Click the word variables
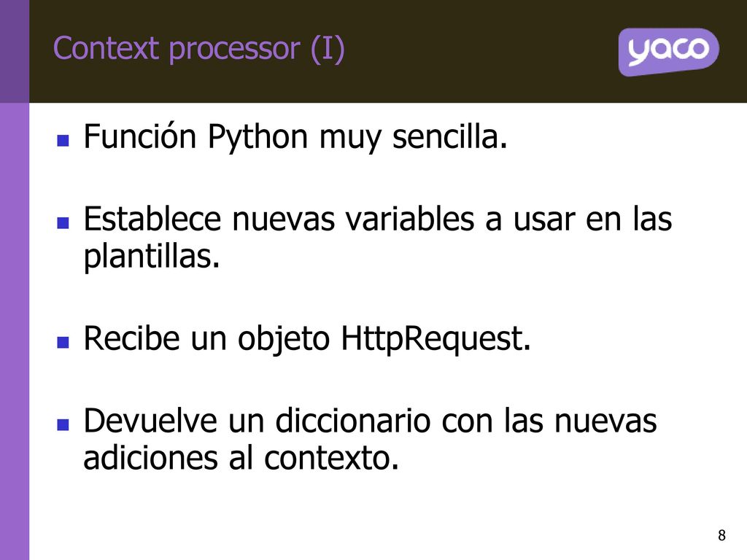Screen dimensions: 747x560 coord(410,219)
